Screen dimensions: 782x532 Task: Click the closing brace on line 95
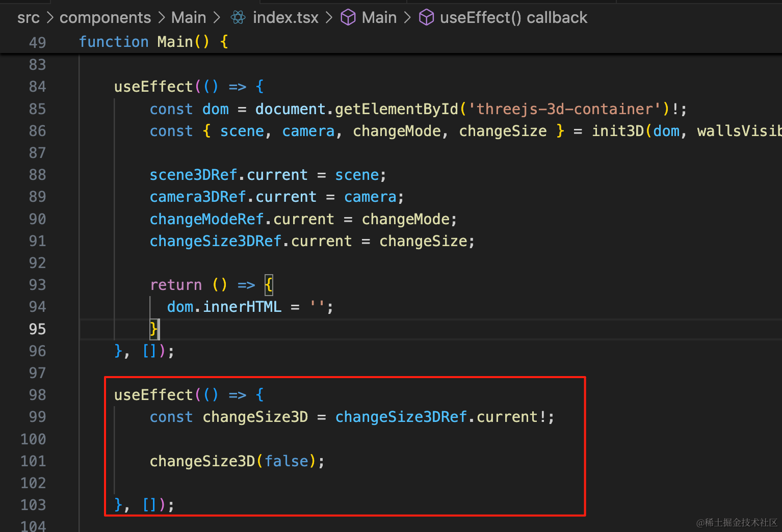[x=153, y=329]
